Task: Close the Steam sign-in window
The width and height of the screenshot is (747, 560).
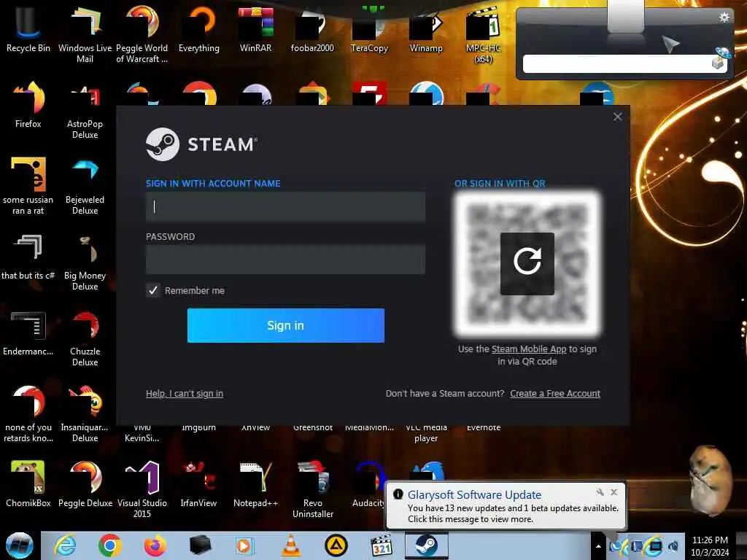Action: [x=617, y=117]
